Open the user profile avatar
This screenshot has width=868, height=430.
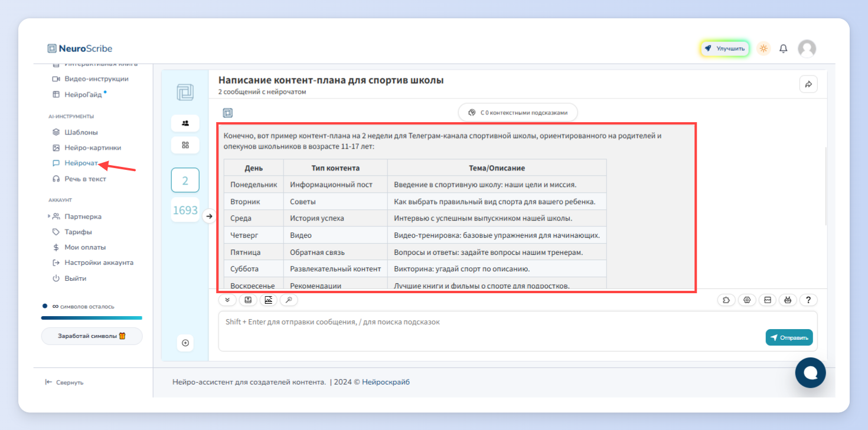coord(807,48)
